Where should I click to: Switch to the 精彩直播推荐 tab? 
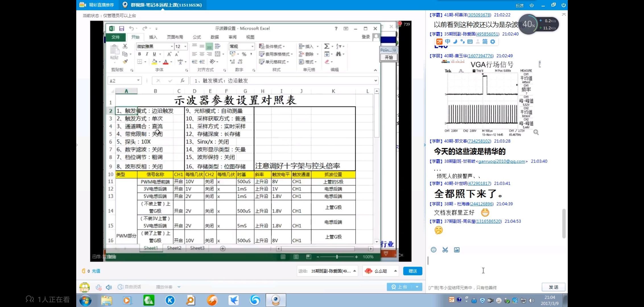97,5
